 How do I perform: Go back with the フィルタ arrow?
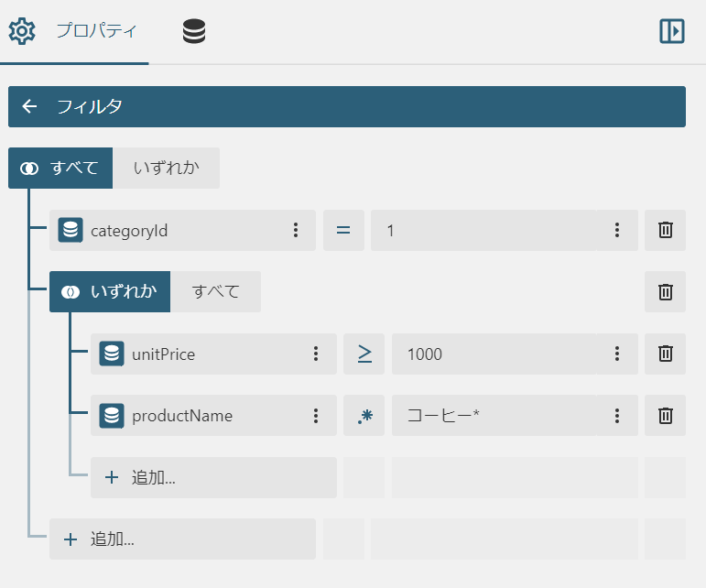(29, 106)
